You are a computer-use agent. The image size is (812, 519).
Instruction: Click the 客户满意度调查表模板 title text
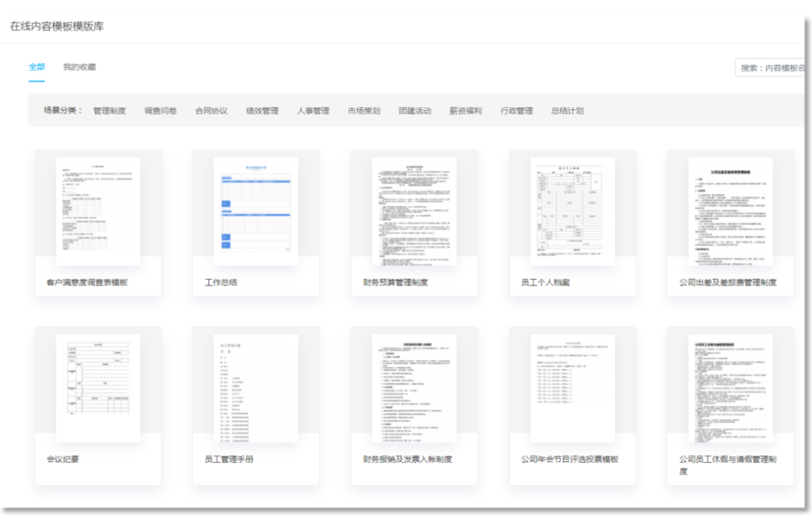tap(87, 282)
